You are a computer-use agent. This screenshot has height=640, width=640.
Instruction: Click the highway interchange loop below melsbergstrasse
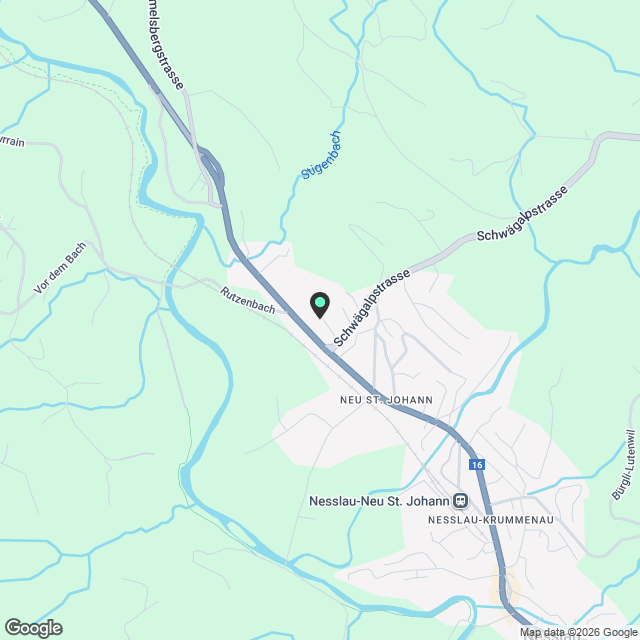[x=211, y=165]
